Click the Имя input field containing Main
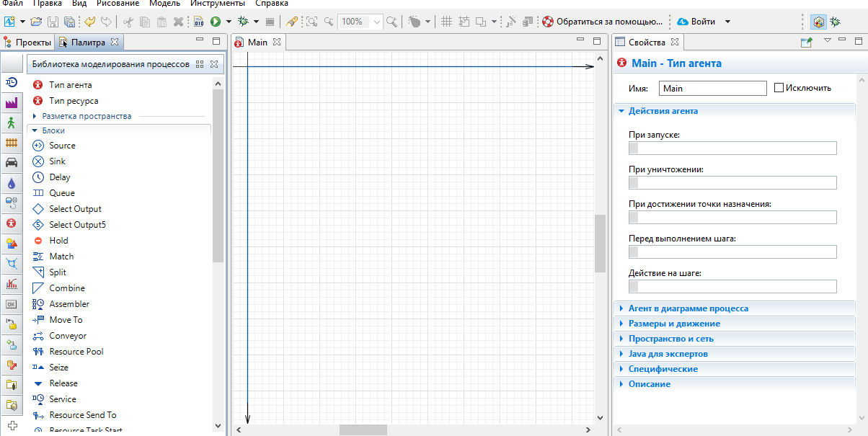The width and height of the screenshot is (868, 436). point(712,89)
